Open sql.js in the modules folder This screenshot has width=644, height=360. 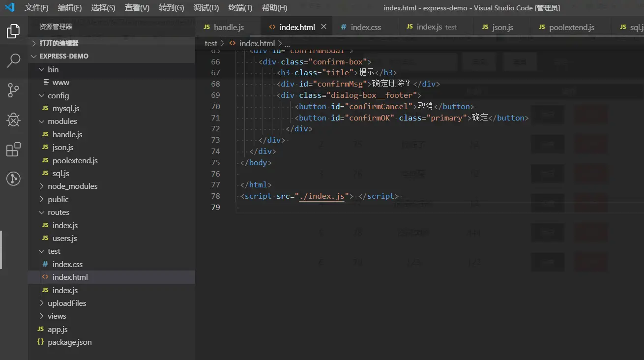61,173
